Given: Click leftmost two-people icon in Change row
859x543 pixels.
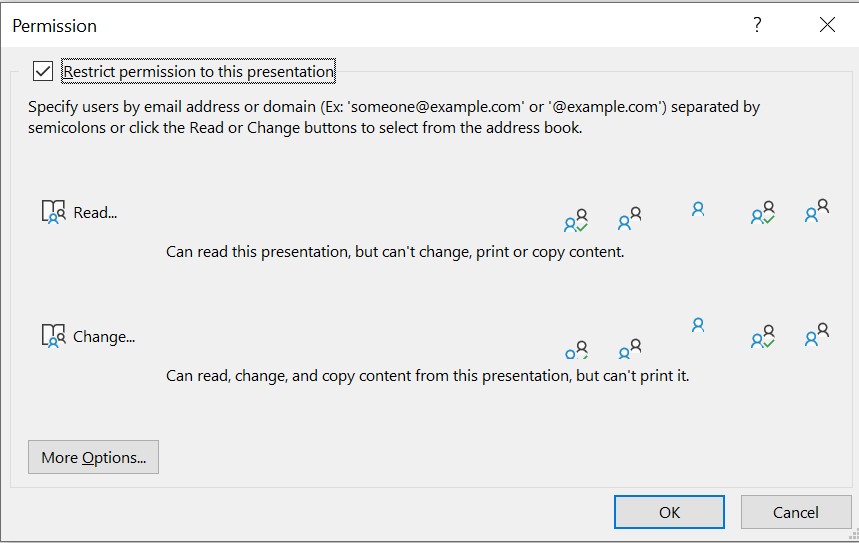Looking at the screenshot, I should click(x=629, y=348).
